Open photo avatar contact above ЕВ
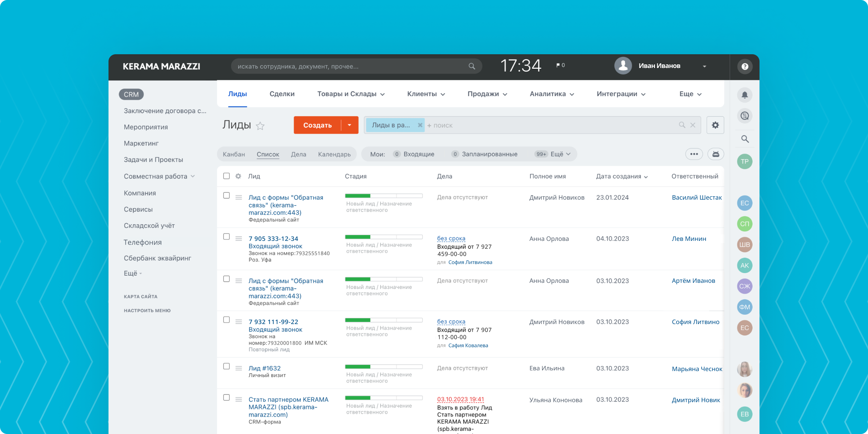 pyautogui.click(x=745, y=390)
